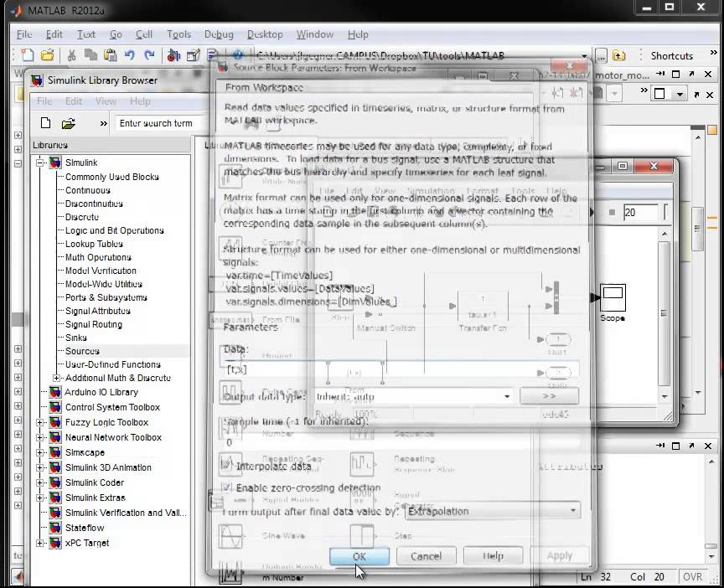
Task: Expand the Fuzzy Logic Toolbox node
Action: pyautogui.click(x=40, y=422)
